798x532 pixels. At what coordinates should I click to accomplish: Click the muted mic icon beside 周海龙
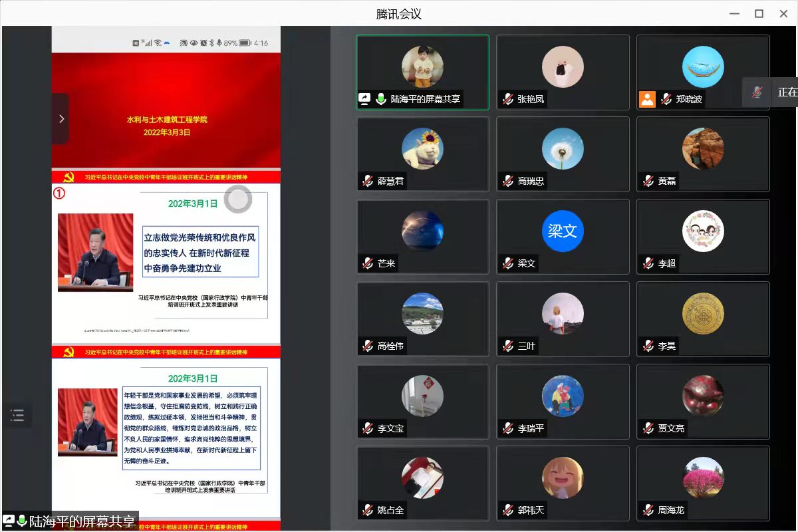(648, 510)
